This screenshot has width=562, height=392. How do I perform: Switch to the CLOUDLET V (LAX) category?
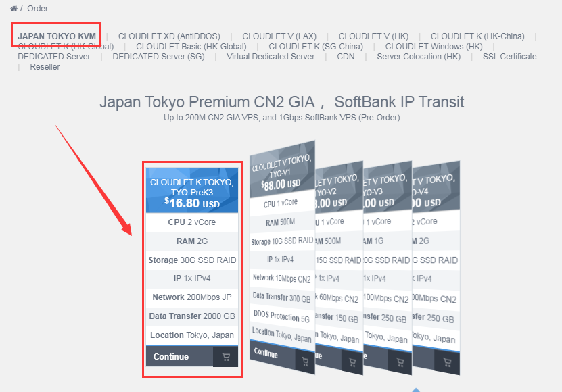point(279,36)
